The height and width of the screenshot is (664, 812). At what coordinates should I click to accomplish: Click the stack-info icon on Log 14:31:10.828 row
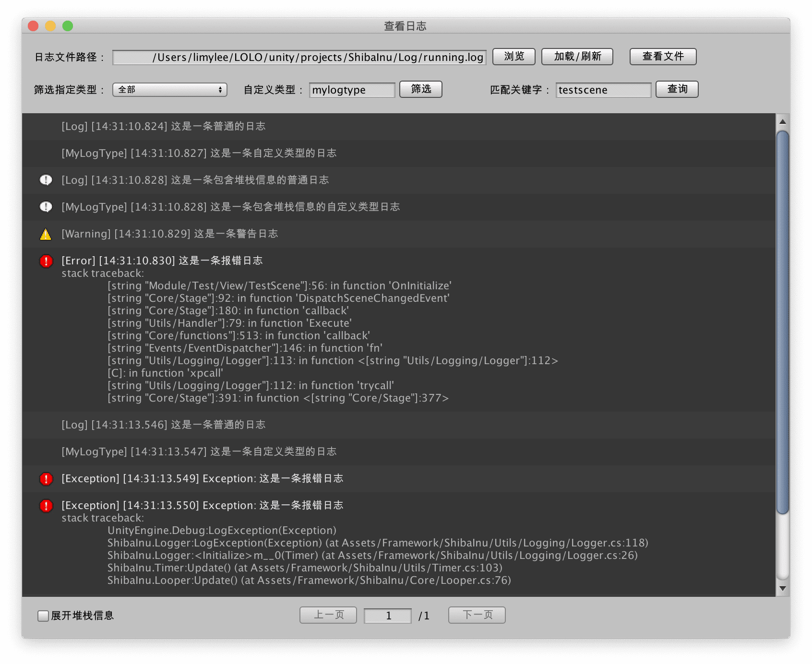(x=46, y=180)
